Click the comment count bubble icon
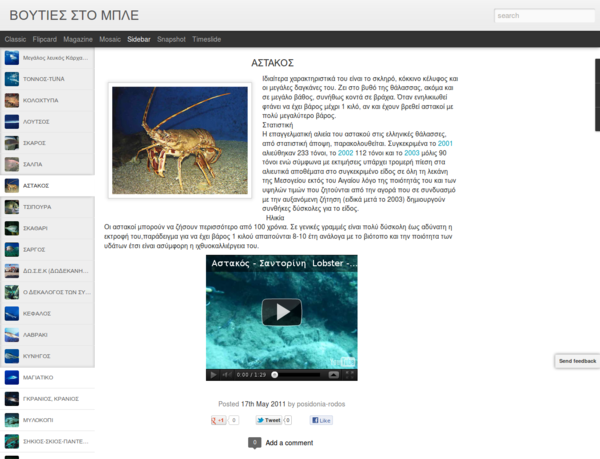600x459 pixels. point(254,442)
